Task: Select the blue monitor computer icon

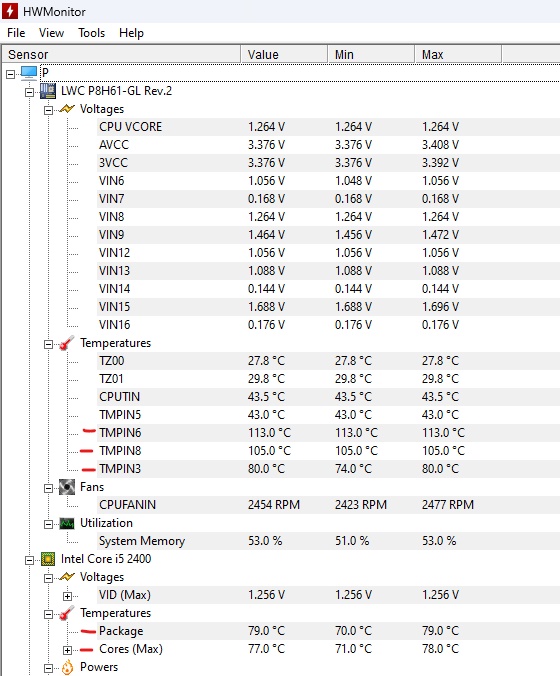Action: (x=29, y=73)
